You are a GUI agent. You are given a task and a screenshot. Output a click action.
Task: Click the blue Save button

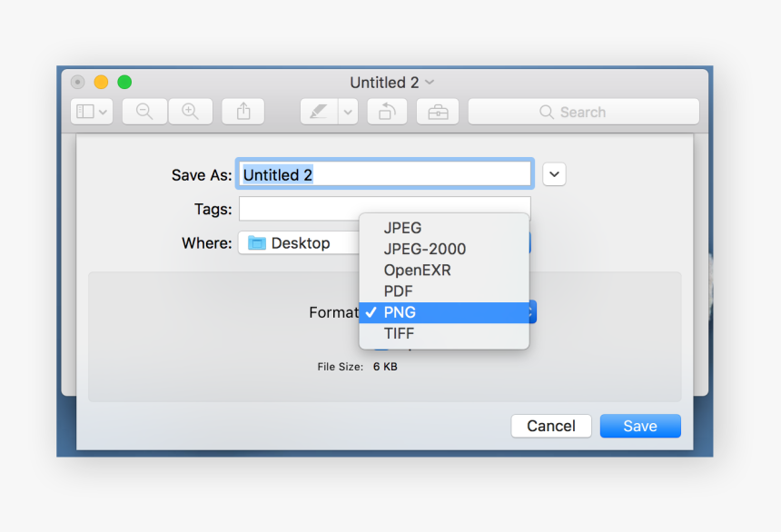point(639,426)
